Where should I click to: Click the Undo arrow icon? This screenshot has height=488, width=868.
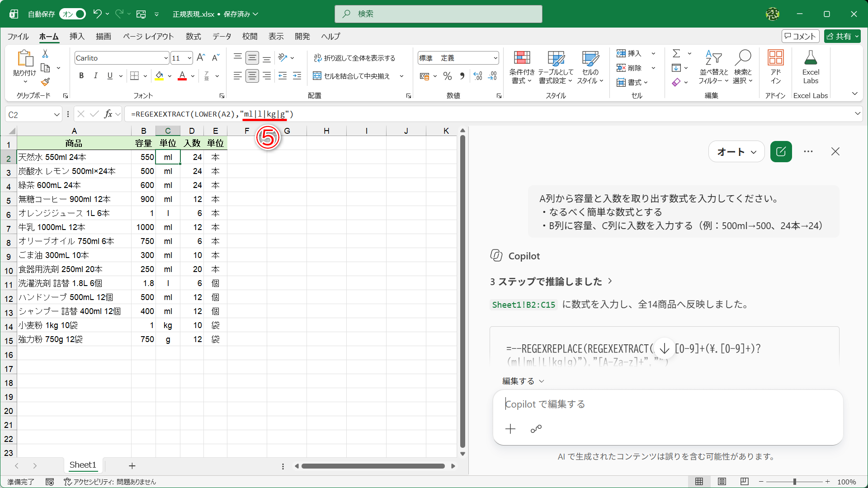[x=97, y=14]
